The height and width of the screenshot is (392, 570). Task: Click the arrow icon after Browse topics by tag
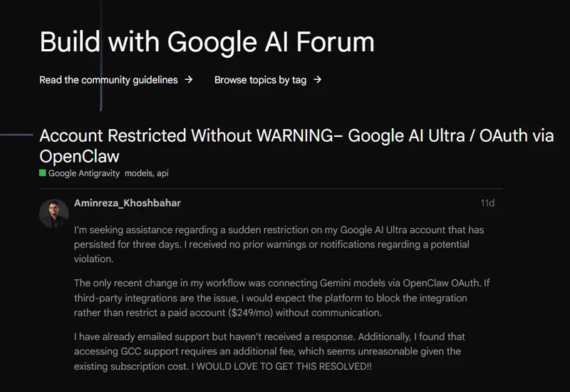[318, 80]
